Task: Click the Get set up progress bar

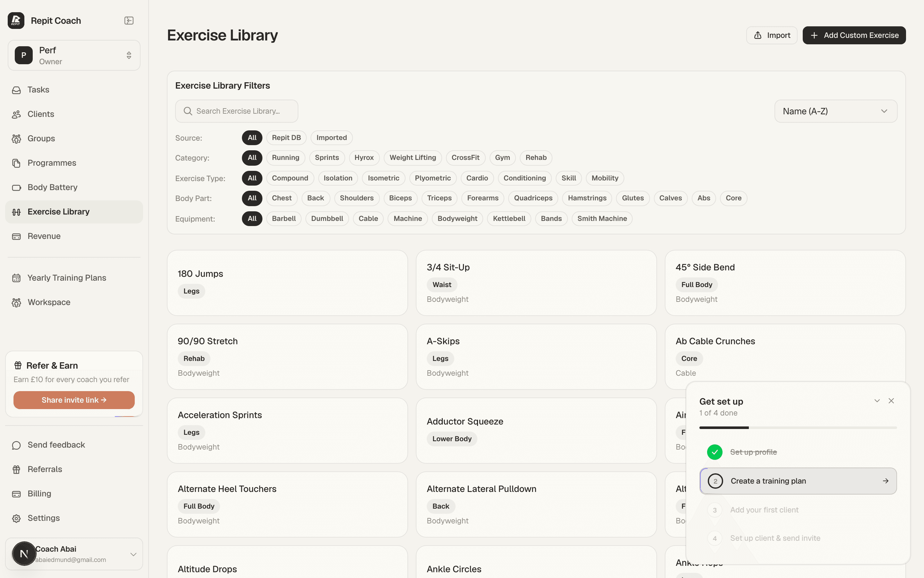Action: tap(798, 428)
